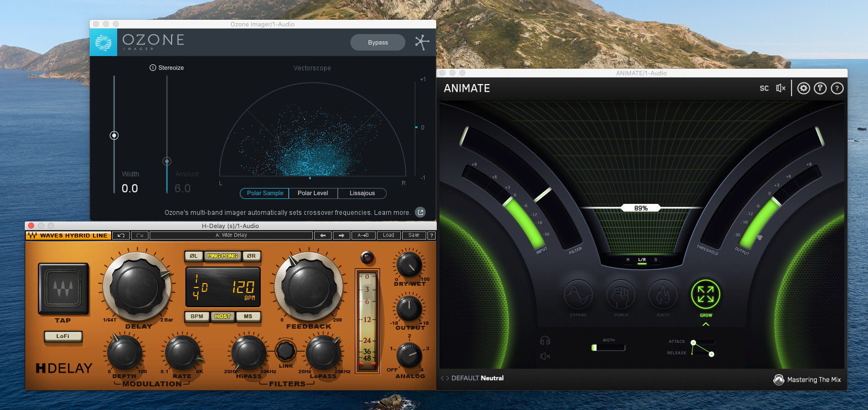Viewport: 868px width, 410px height.
Task: Click the module mute speaker icon
Action: [x=545, y=356]
